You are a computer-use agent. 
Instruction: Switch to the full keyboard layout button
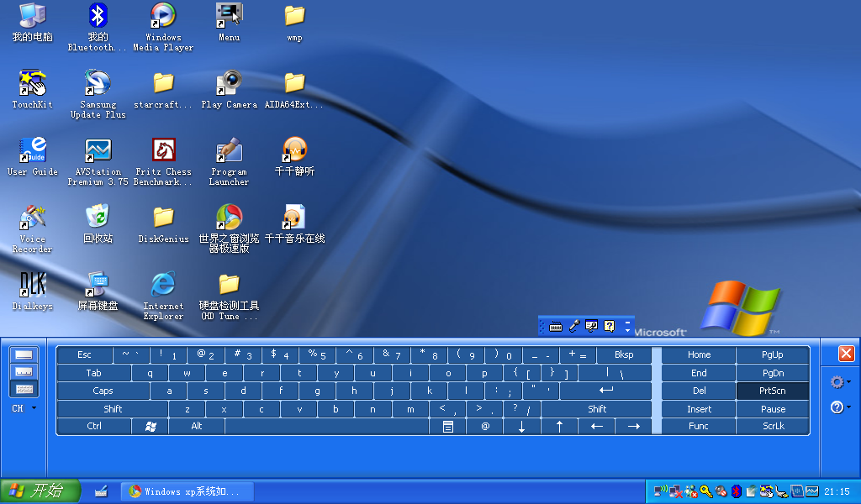point(24,387)
